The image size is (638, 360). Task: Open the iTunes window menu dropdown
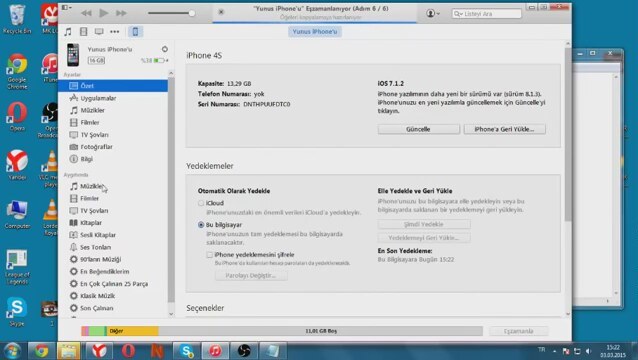tap(66, 7)
